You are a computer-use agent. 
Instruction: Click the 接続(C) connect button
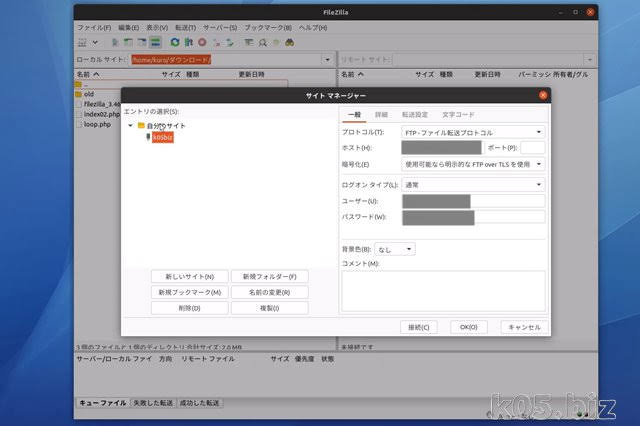(419, 327)
